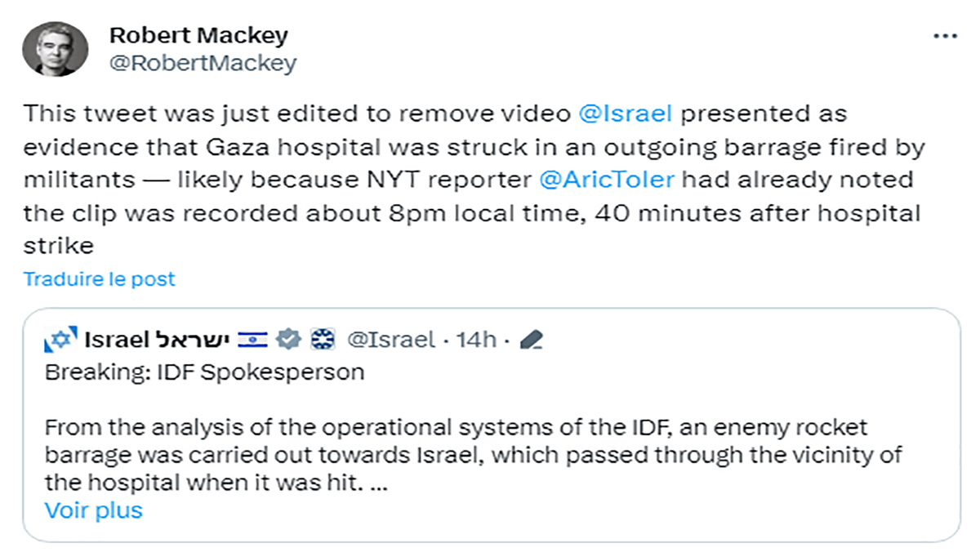Click the gray verified badge icon
Viewport: 980px width, 552px height.
pyautogui.click(x=290, y=339)
